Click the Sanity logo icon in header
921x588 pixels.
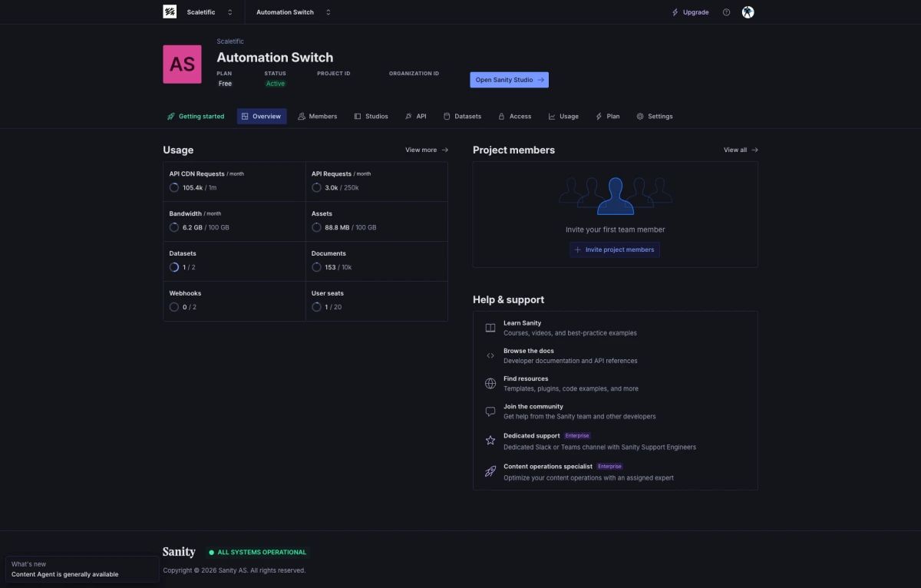coord(170,12)
